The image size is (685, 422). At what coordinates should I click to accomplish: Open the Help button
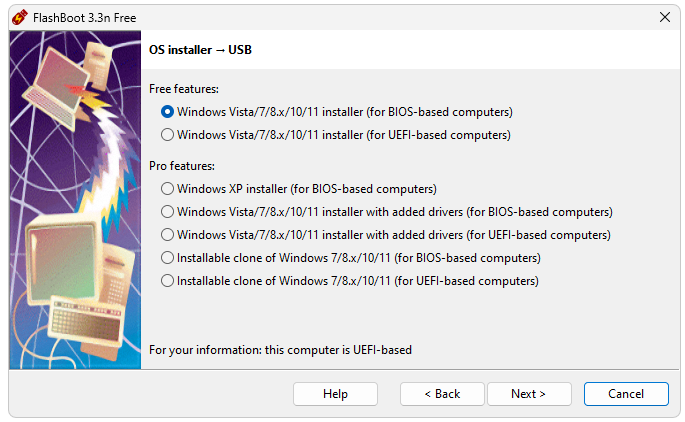coord(335,394)
